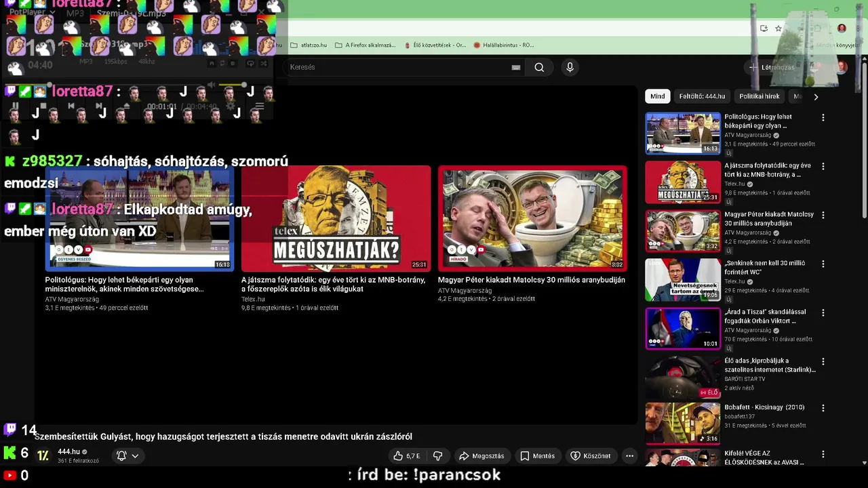Stop playback in PotPlayer
This screenshot has width=868, height=488.
pyautogui.click(x=43, y=106)
